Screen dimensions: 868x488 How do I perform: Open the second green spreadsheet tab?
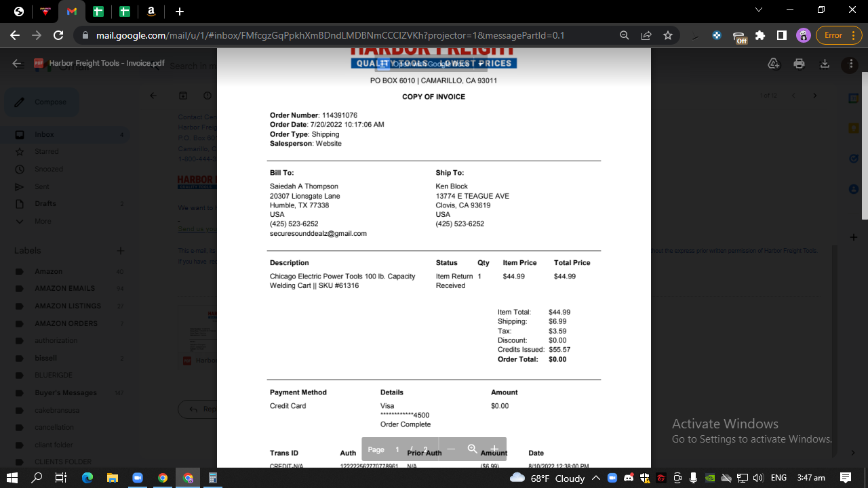(125, 12)
